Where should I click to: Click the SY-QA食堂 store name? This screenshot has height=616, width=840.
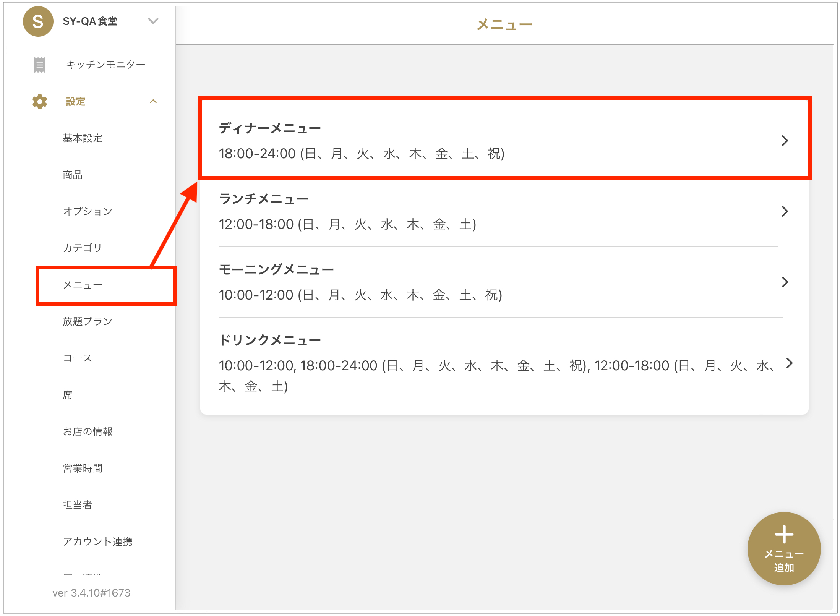(x=90, y=21)
